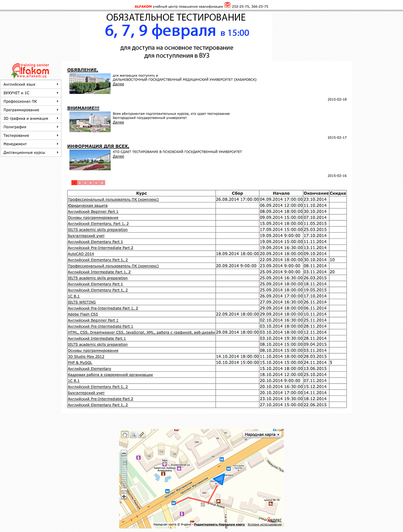Screen dimensions: 403x532
Task: Go to page 2 of announcements
Action: (x=80, y=183)
